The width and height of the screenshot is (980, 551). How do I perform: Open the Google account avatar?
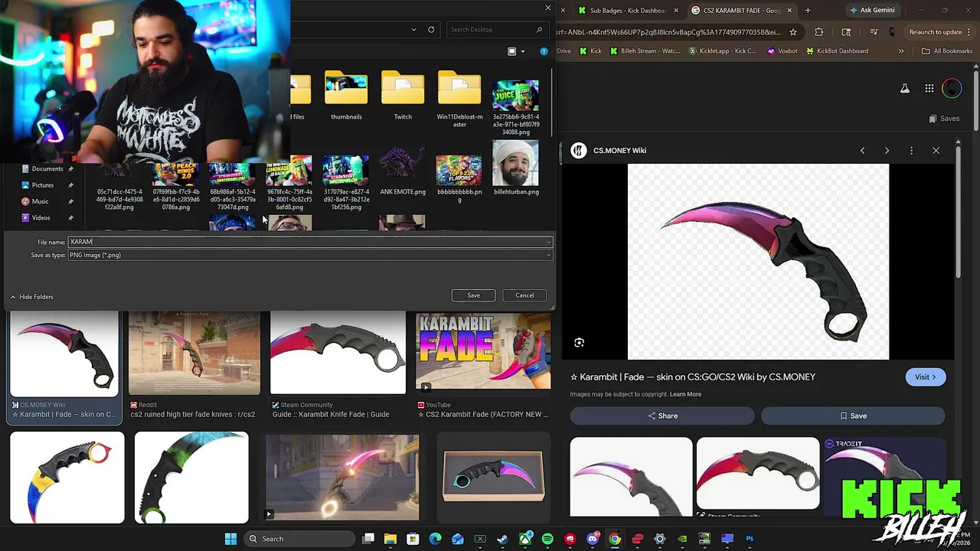coord(952,89)
